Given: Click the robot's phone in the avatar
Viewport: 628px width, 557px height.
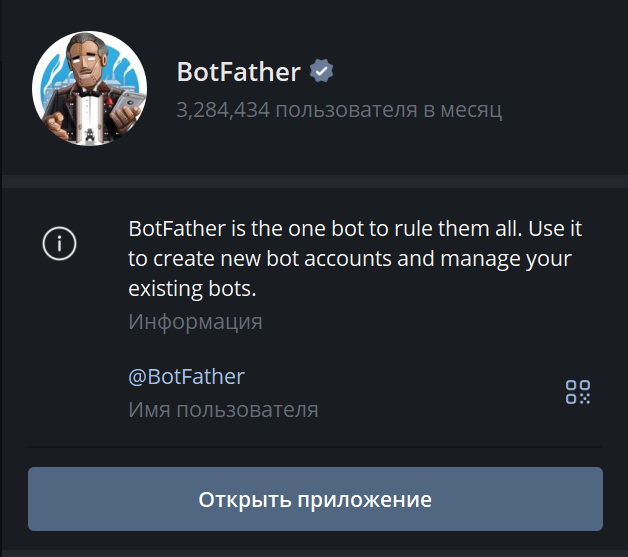Looking at the screenshot, I should point(127,103).
